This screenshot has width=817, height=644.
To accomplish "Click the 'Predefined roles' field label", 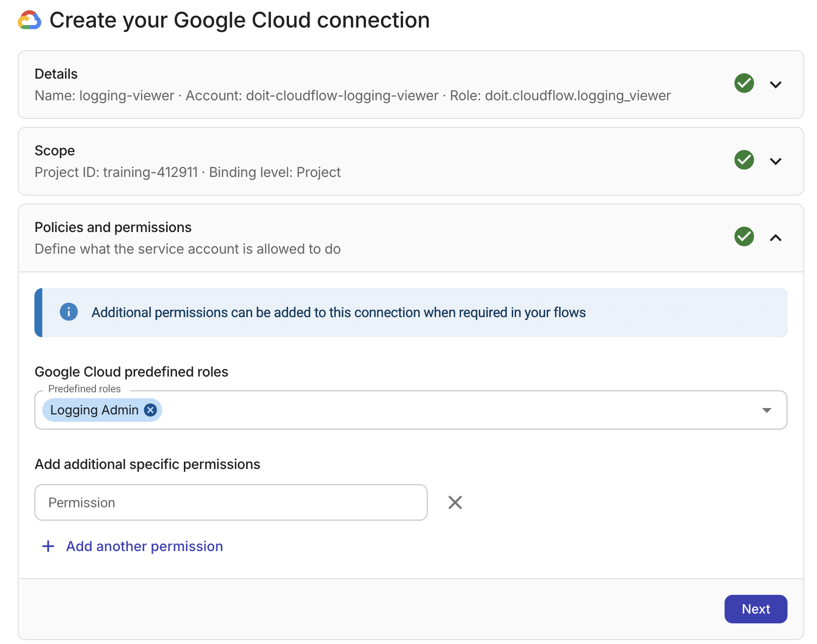I will pyautogui.click(x=85, y=389).
